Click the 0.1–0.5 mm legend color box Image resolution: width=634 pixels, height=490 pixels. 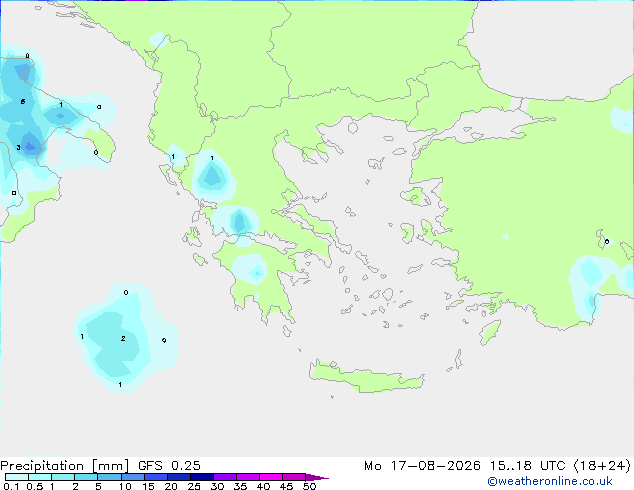click(17, 477)
